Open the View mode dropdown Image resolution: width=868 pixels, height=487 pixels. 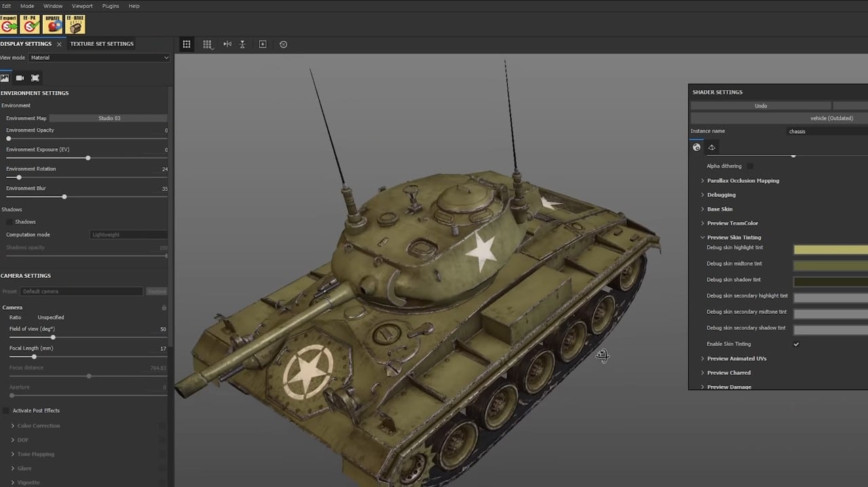click(98, 58)
